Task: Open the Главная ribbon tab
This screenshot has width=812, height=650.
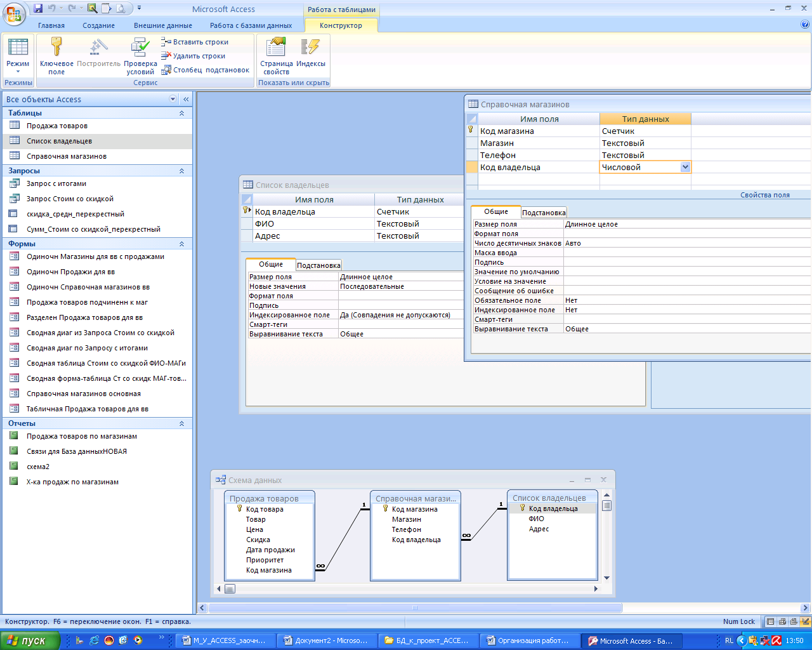Action: click(51, 25)
